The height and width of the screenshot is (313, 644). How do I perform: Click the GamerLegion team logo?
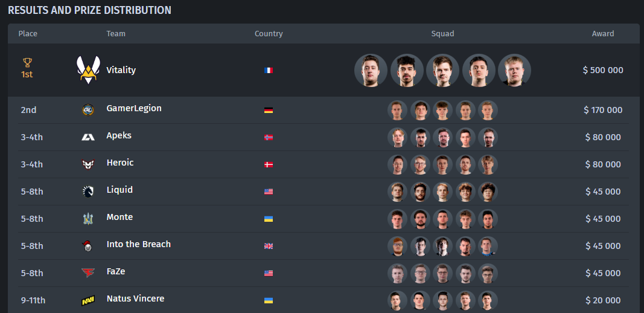click(x=88, y=110)
